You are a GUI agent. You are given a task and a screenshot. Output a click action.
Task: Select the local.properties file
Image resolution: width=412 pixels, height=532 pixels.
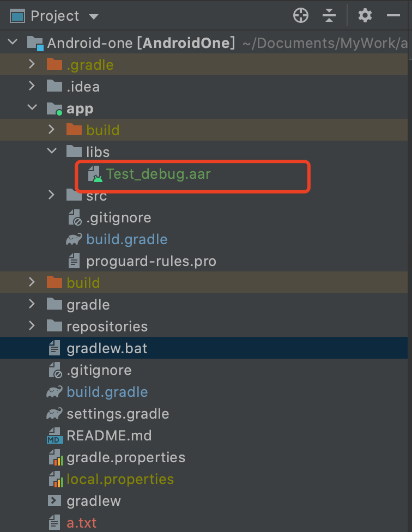pyautogui.click(x=120, y=479)
